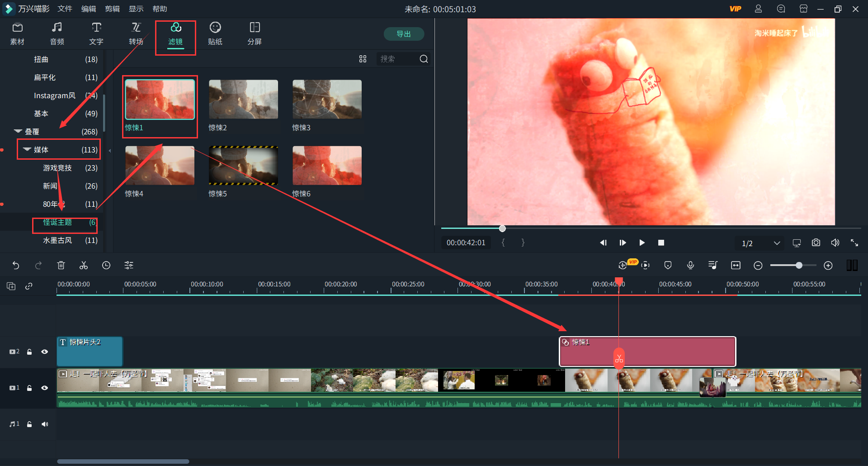Collapse the 叠覆 category tree
868x466 pixels.
click(19, 132)
